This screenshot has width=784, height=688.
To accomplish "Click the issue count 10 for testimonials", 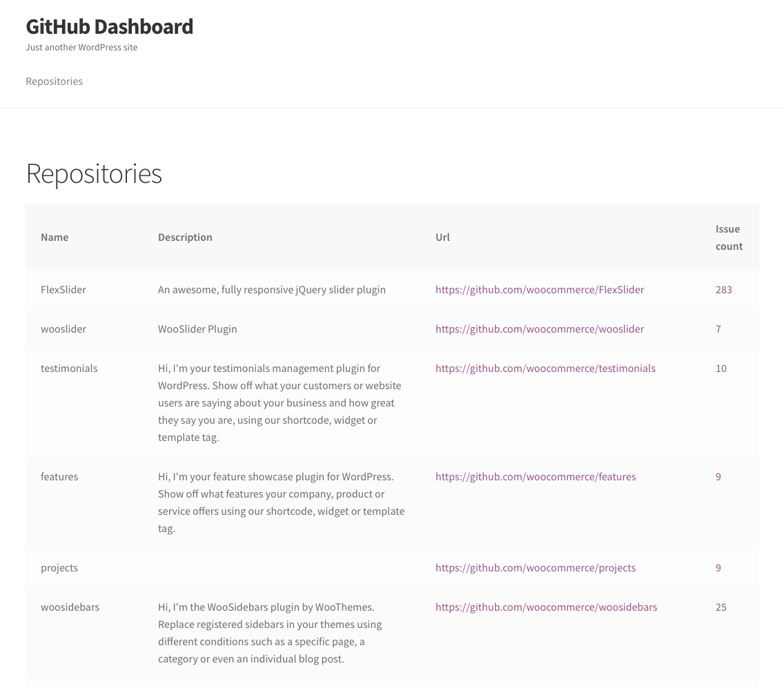I will [721, 368].
